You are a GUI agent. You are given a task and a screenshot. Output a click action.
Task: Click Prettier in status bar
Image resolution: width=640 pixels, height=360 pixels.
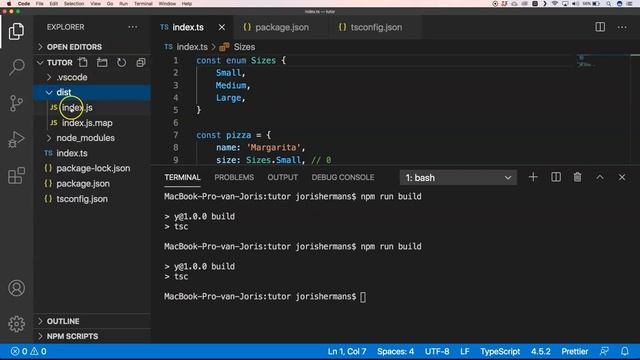point(574,351)
